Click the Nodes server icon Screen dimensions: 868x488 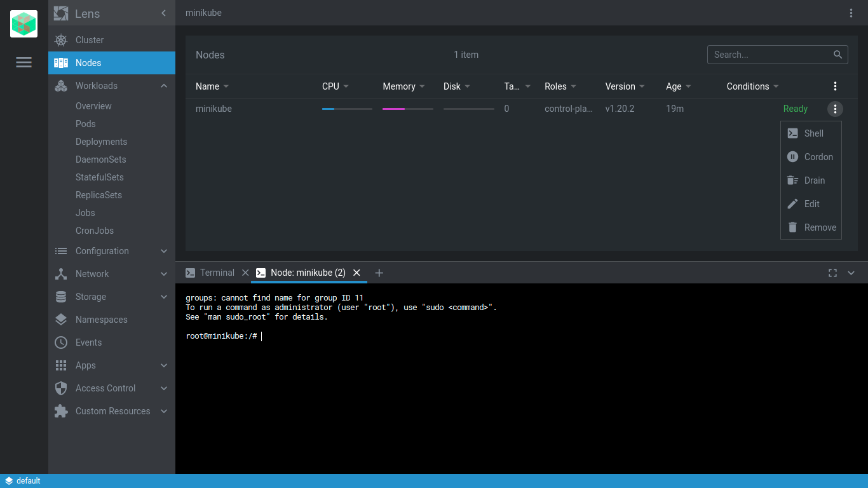tap(61, 63)
